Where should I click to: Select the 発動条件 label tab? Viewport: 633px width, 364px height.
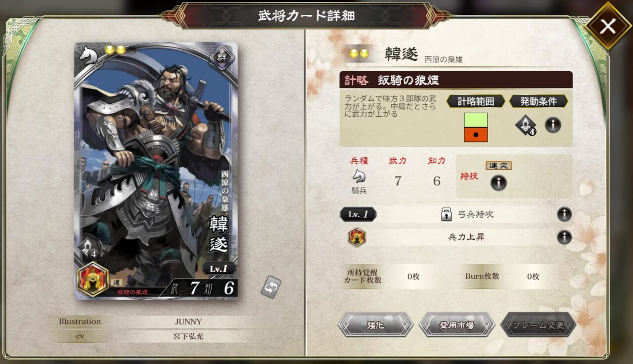point(539,101)
